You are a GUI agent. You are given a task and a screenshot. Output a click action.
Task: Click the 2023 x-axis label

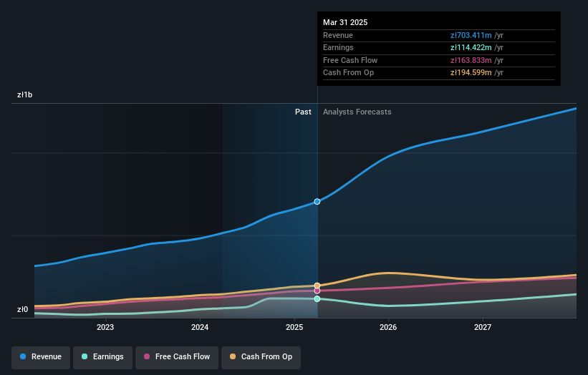(105, 327)
